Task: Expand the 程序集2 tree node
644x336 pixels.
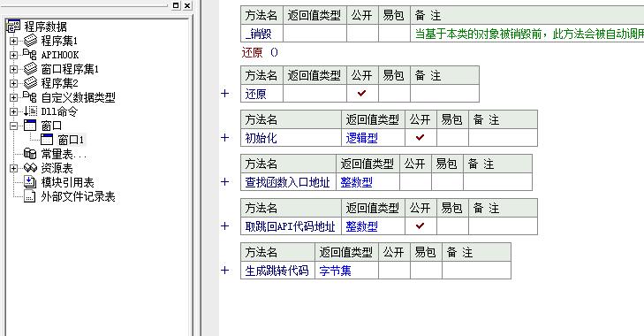Action: [13, 83]
